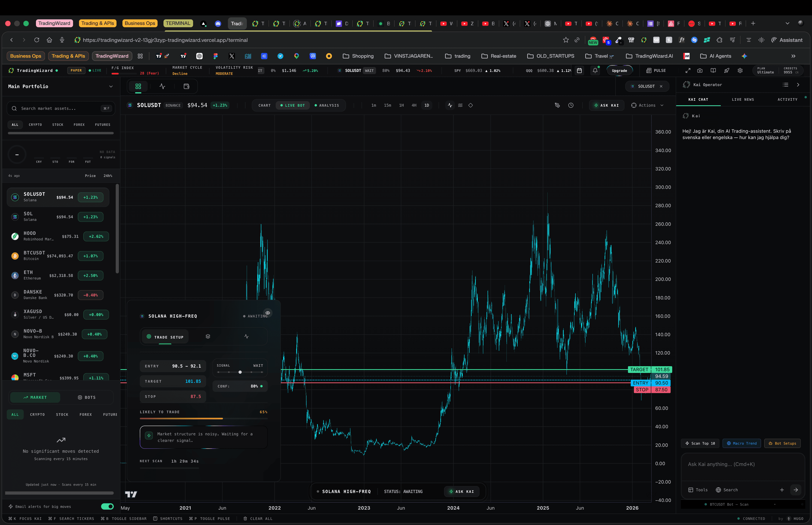812x525 pixels.
Task: Collapse the Main Portfolio dropdown
Action: click(x=111, y=87)
